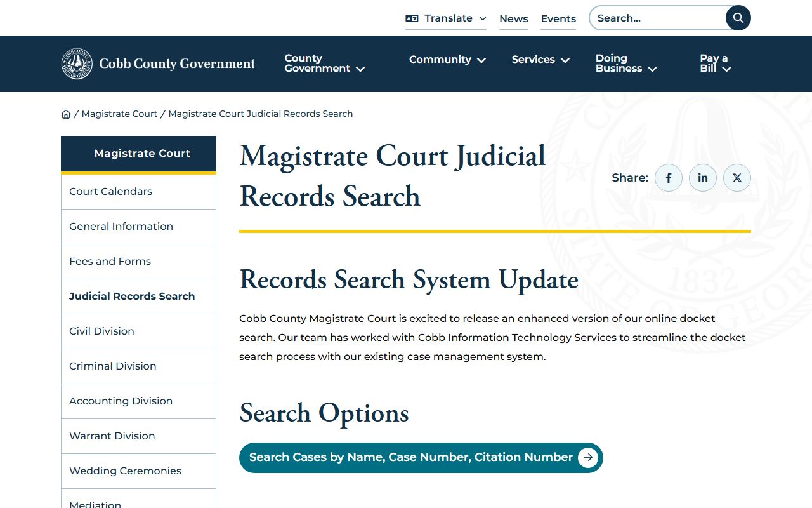Open Court Calendars in sidebar

click(138, 192)
